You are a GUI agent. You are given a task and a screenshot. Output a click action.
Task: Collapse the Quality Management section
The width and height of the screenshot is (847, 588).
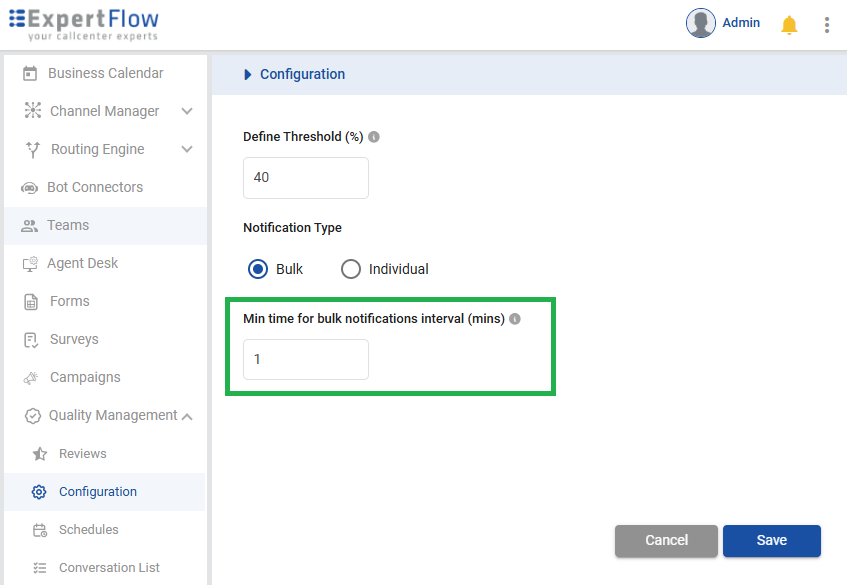(187, 416)
